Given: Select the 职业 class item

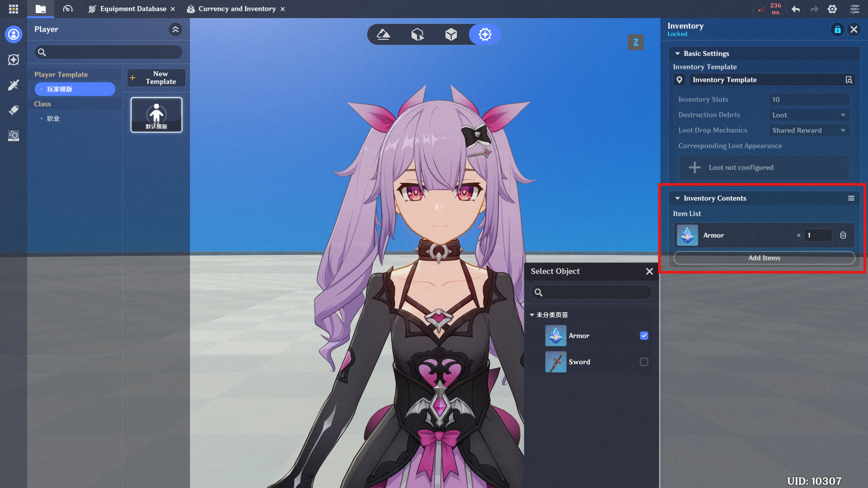Looking at the screenshot, I should (x=53, y=118).
